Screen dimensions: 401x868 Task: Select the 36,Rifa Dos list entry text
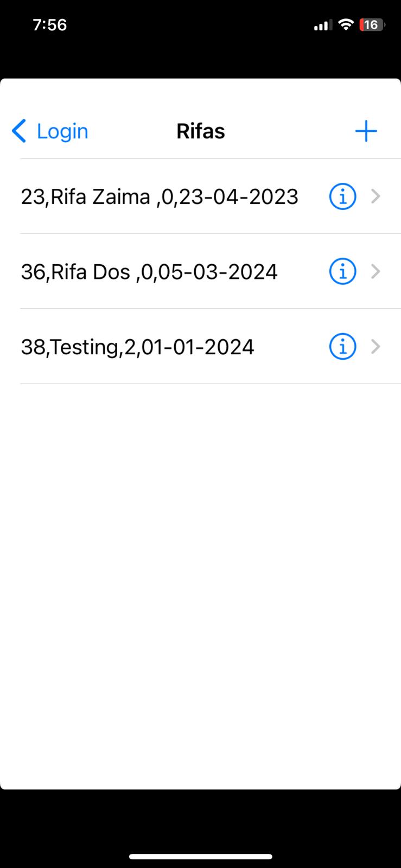click(149, 272)
